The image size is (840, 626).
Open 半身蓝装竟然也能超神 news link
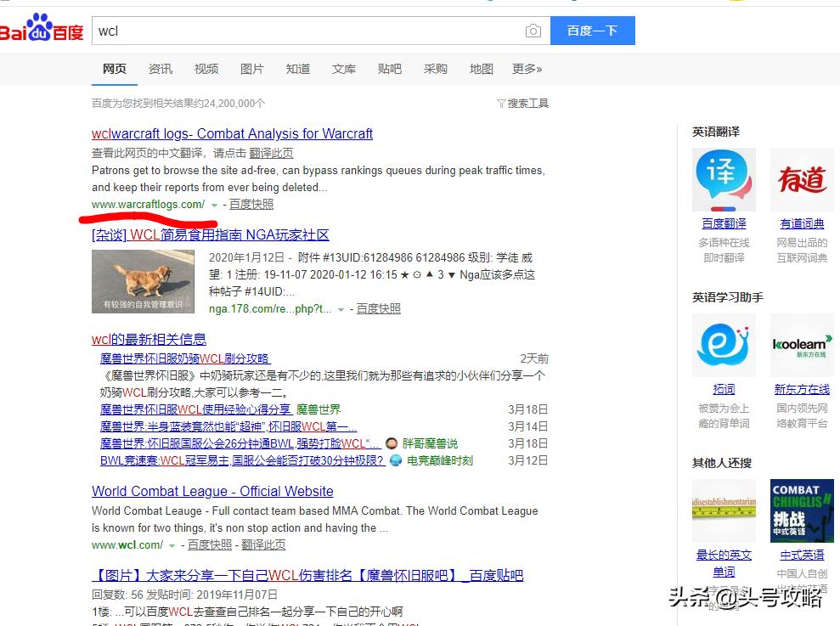pyautogui.click(x=228, y=426)
